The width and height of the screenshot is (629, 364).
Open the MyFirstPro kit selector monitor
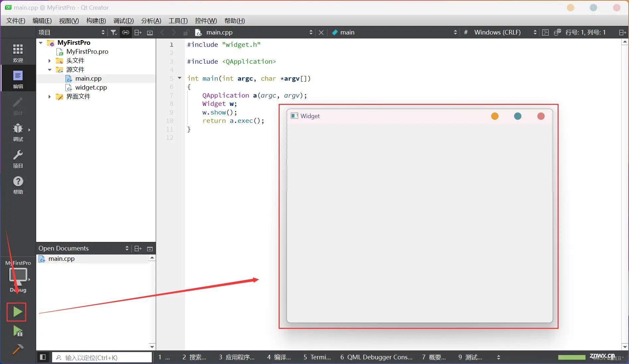click(18, 276)
